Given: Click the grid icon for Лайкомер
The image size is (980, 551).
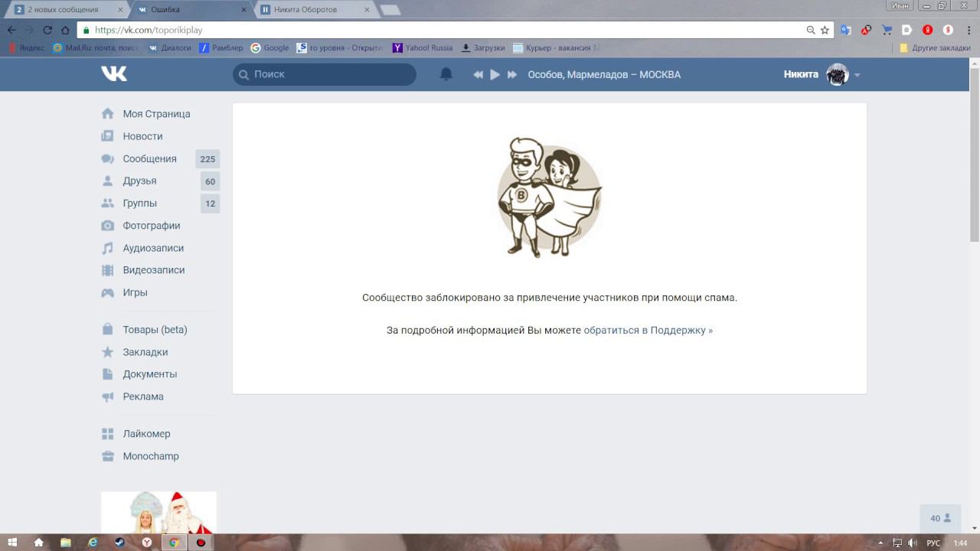Looking at the screenshot, I should 108,434.
